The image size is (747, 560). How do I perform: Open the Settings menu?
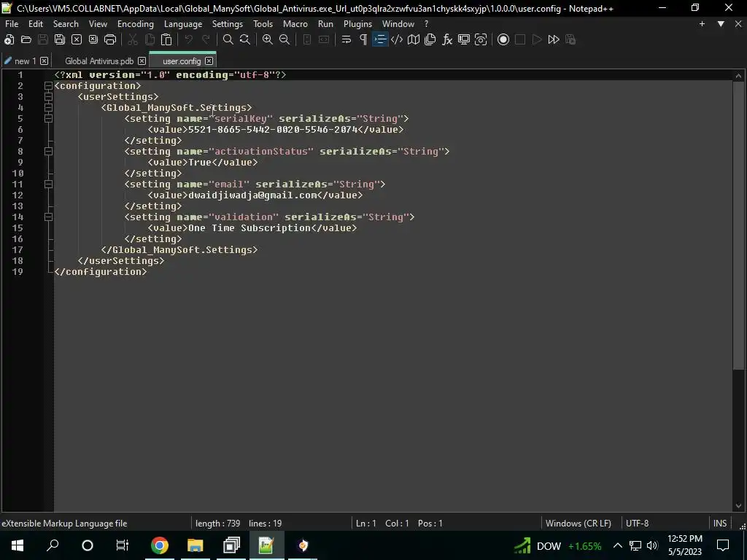point(228,24)
